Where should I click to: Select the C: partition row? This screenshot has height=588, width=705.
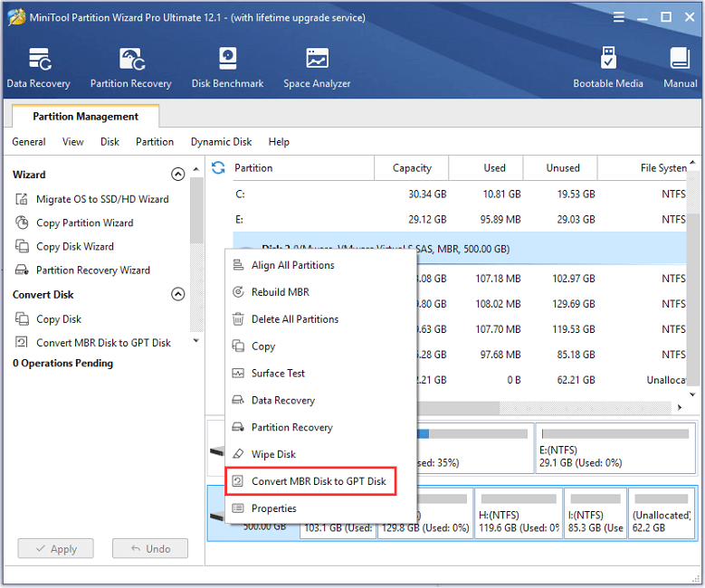point(460,194)
